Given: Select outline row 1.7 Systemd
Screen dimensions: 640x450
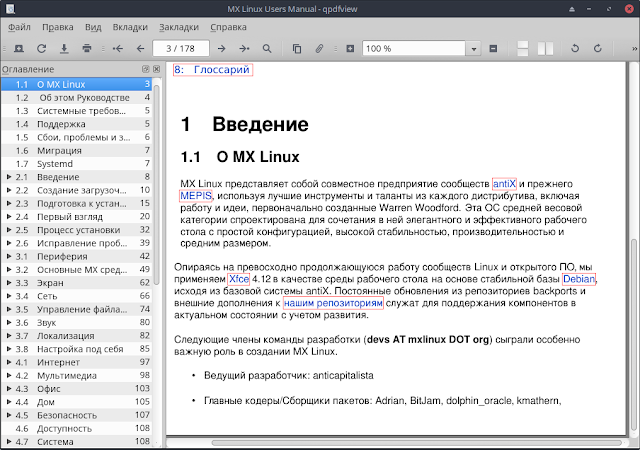Looking at the screenshot, I should [x=76, y=164].
